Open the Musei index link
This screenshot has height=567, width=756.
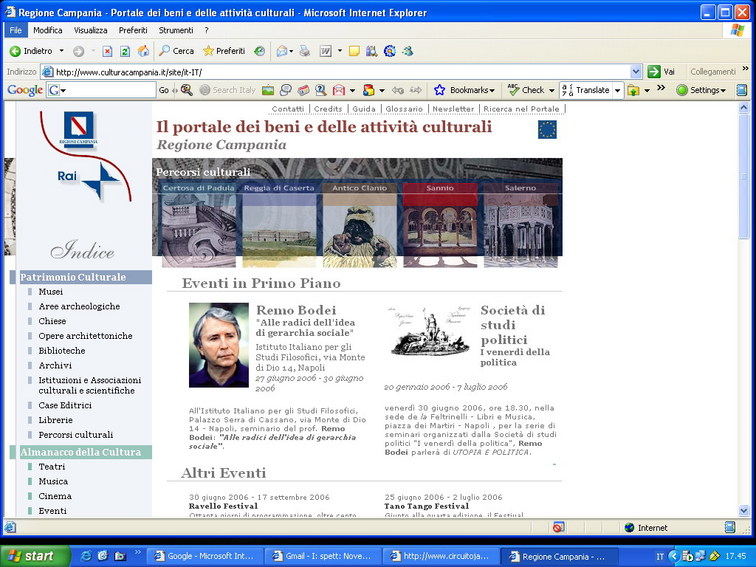click(x=51, y=292)
